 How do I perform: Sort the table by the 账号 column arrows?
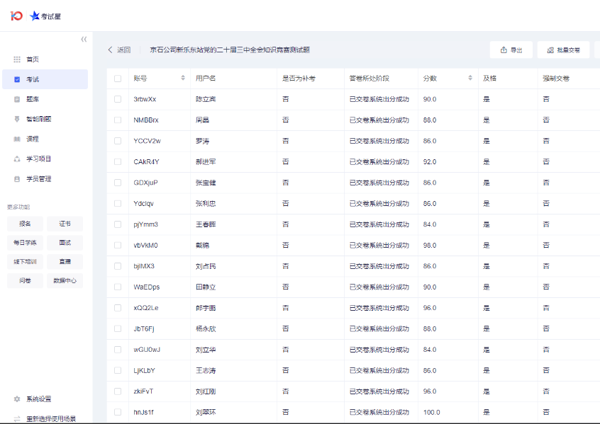183,78
